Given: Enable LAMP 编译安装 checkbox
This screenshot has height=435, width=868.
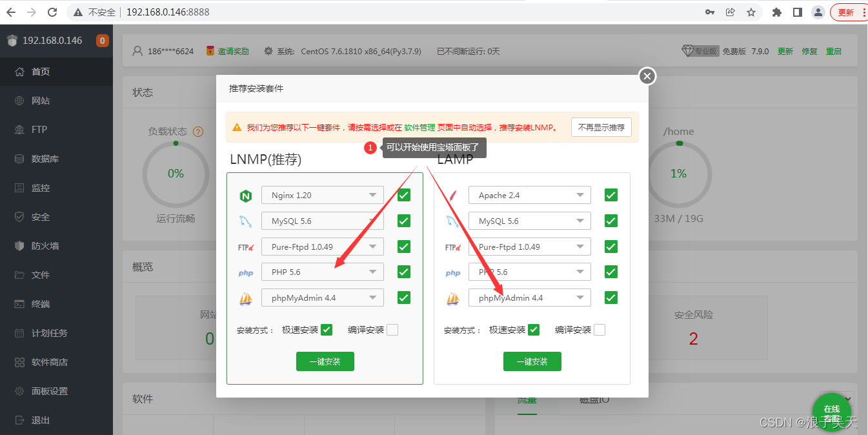Looking at the screenshot, I should tap(600, 330).
